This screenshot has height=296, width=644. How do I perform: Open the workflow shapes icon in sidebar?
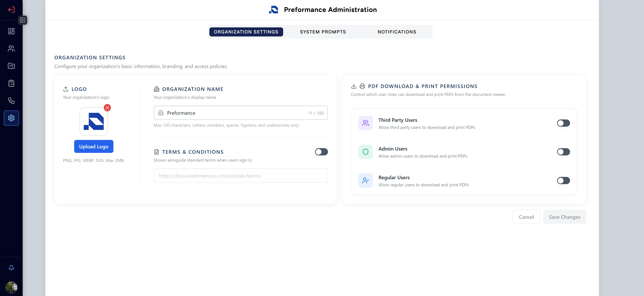[x=11, y=101]
